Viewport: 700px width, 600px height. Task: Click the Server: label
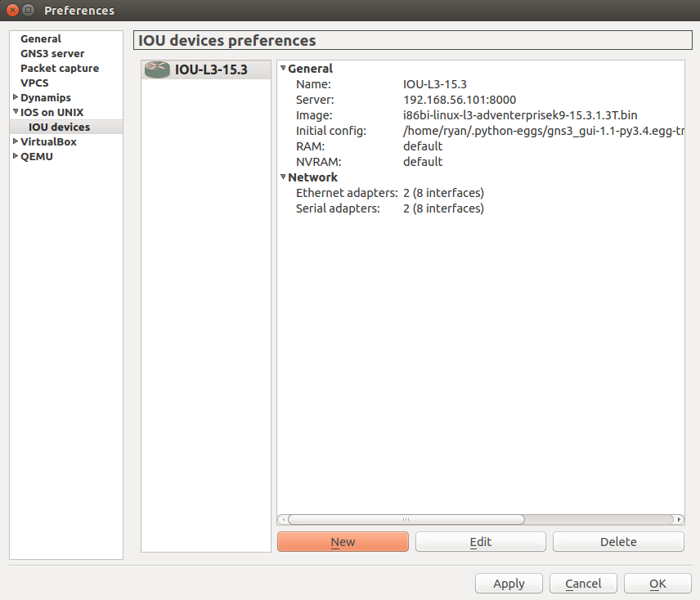pyautogui.click(x=315, y=100)
